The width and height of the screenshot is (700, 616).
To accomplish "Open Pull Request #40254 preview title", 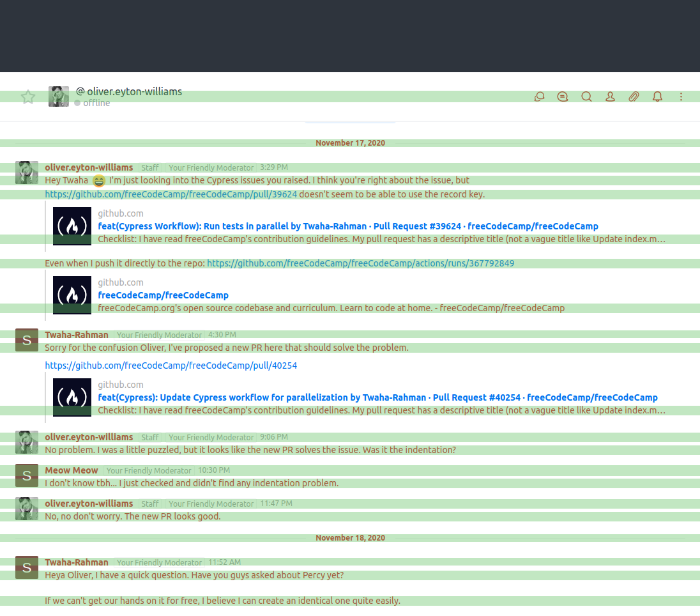I will tap(377, 397).
